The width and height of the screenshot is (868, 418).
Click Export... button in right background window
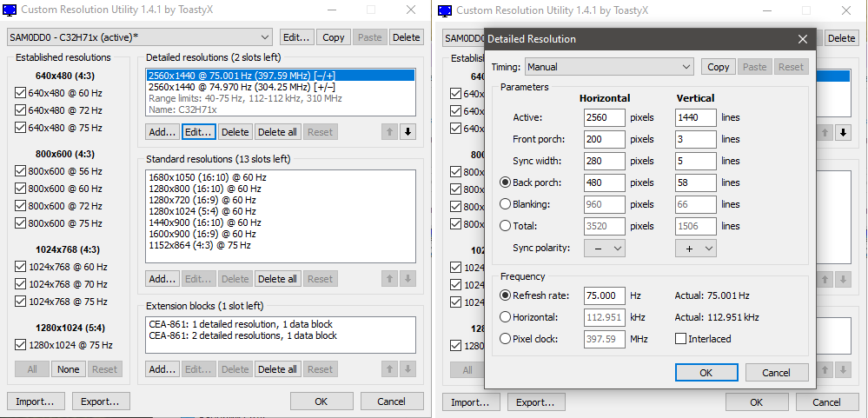point(536,402)
